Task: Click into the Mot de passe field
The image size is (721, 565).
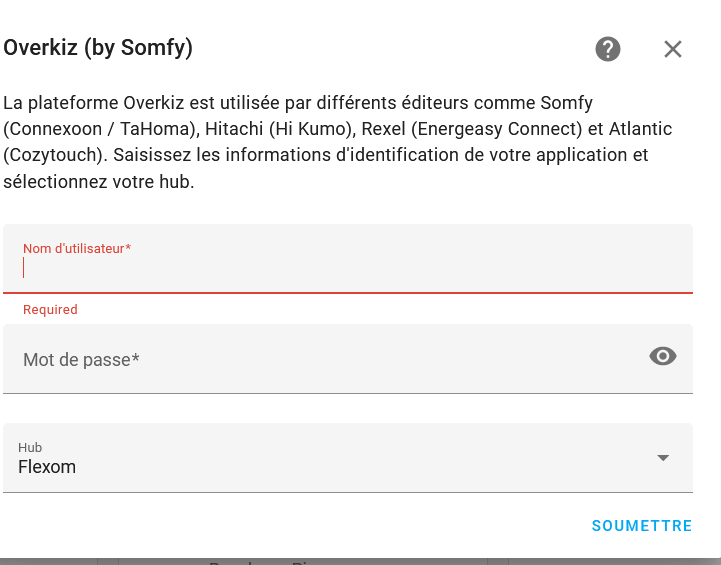Action: [320, 359]
